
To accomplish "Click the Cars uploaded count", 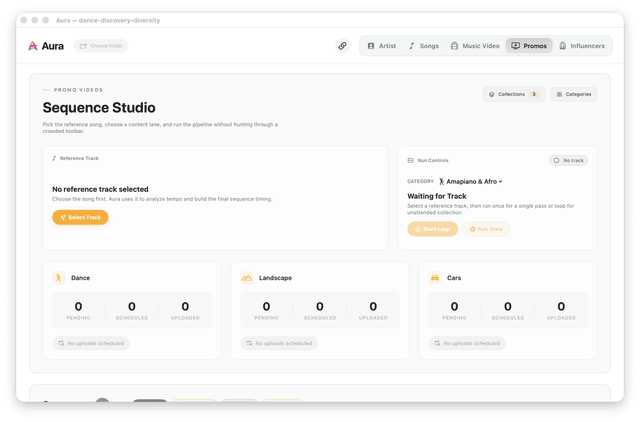I will (561, 306).
